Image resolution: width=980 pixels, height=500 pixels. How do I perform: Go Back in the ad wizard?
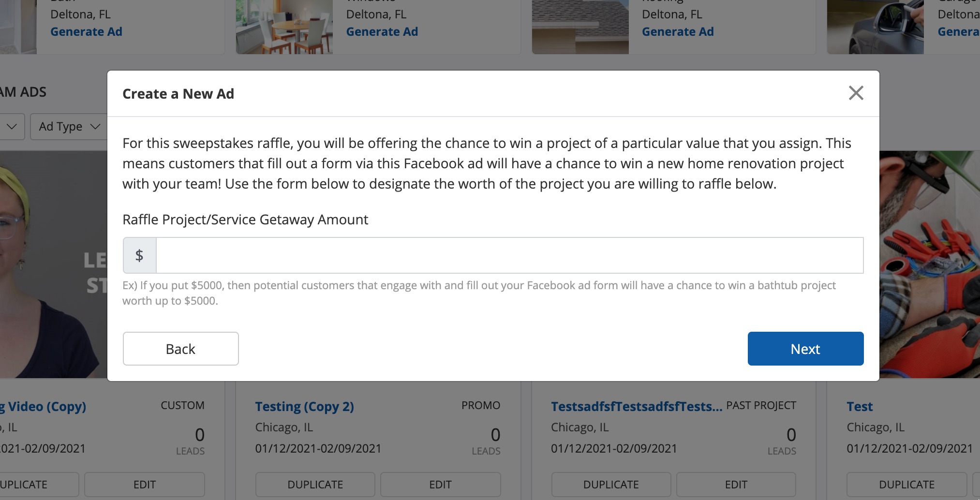tap(180, 349)
